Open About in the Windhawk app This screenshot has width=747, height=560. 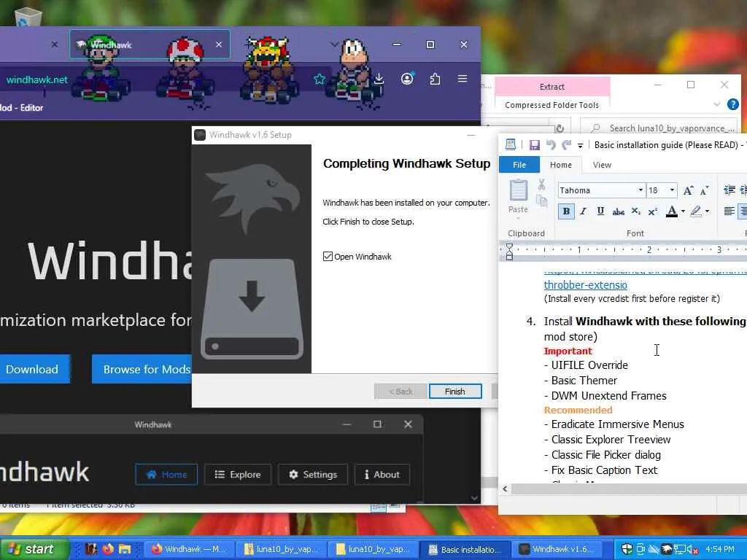382,474
